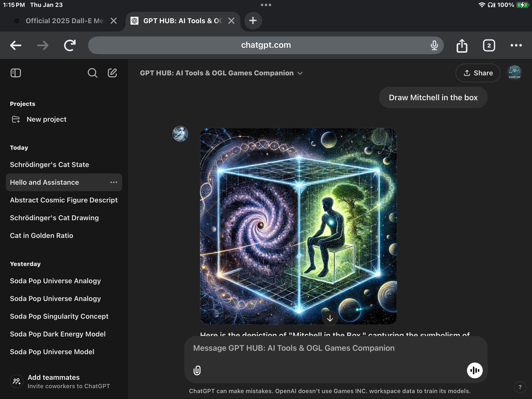
Task: Click the Today section heading
Action: pos(19,148)
